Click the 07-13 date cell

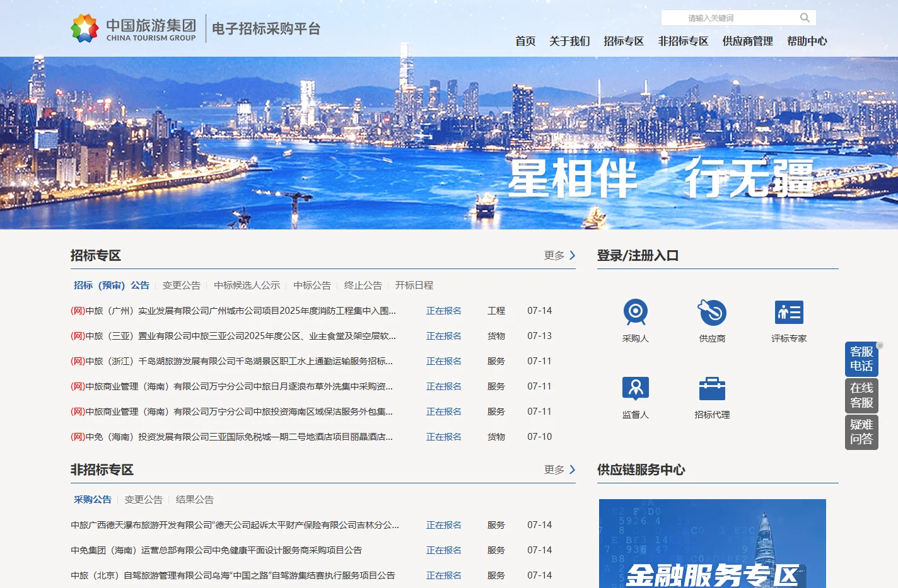click(x=540, y=336)
